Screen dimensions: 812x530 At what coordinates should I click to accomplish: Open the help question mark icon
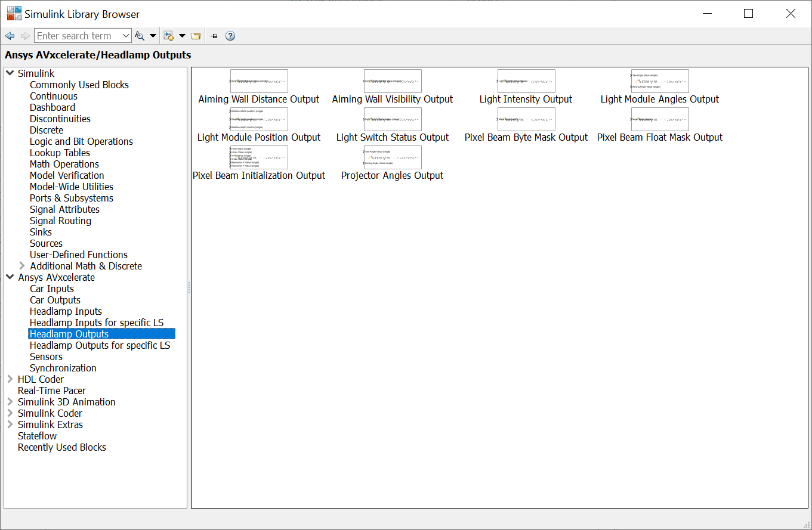[x=230, y=36]
